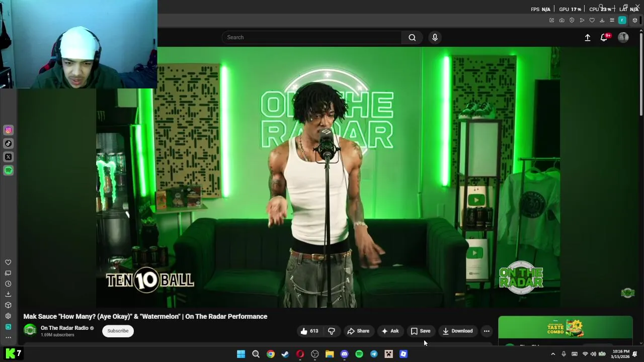
Task: Open downloads icon in left sidebar
Action: [8, 294]
